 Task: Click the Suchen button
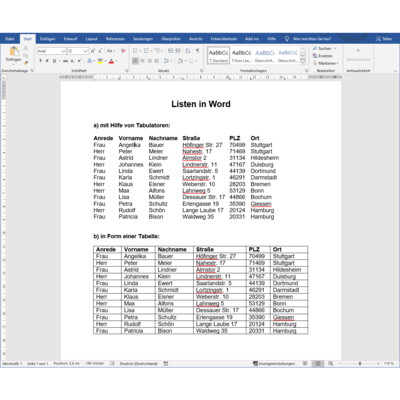click(324, 49)
